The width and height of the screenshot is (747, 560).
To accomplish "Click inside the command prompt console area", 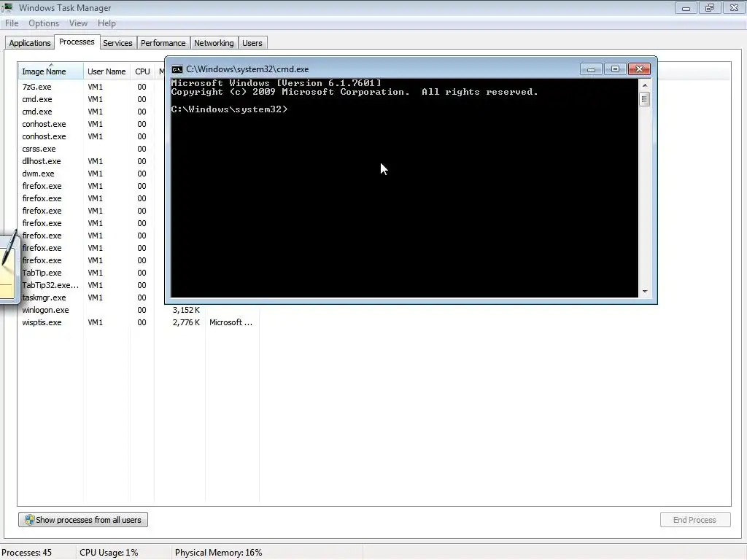I will point(404,188).
